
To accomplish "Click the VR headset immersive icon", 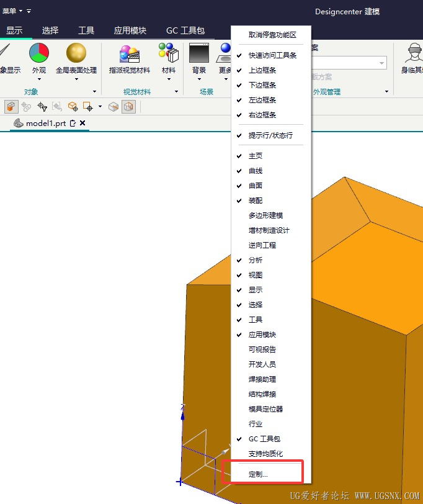I will (414, 53).
